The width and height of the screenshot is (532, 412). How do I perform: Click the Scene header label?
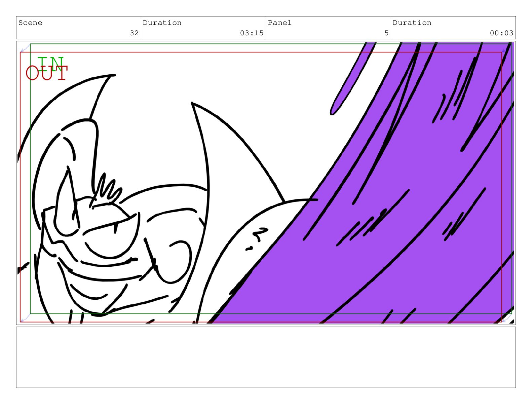[30, 23]
